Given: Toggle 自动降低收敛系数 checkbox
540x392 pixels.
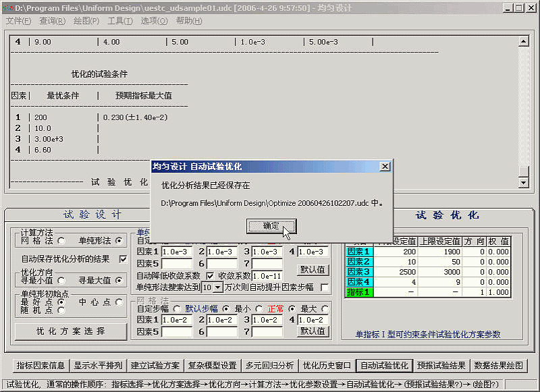Looking at the screenshot, I should (x=209, y=276).
